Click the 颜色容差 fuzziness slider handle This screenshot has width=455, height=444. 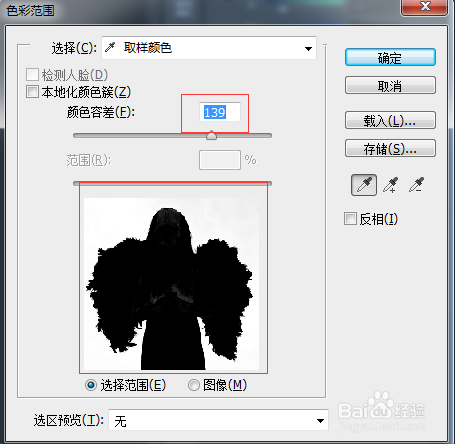tap(211, 135)
